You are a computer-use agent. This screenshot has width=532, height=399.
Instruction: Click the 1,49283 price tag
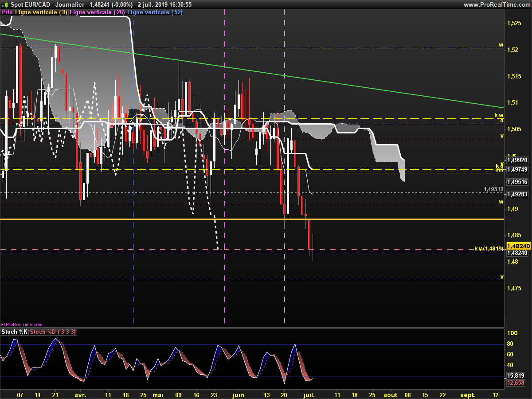[x=517, y=194]
